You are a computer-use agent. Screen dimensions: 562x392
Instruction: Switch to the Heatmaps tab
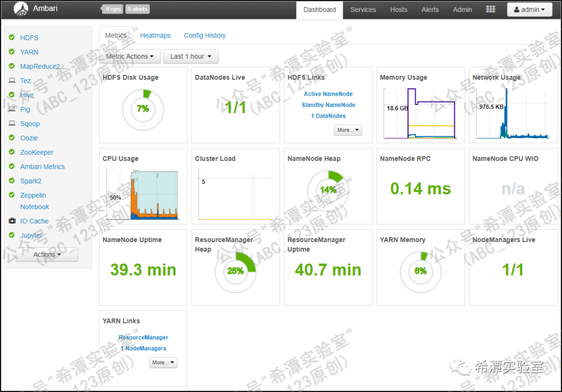click(155, 35)
